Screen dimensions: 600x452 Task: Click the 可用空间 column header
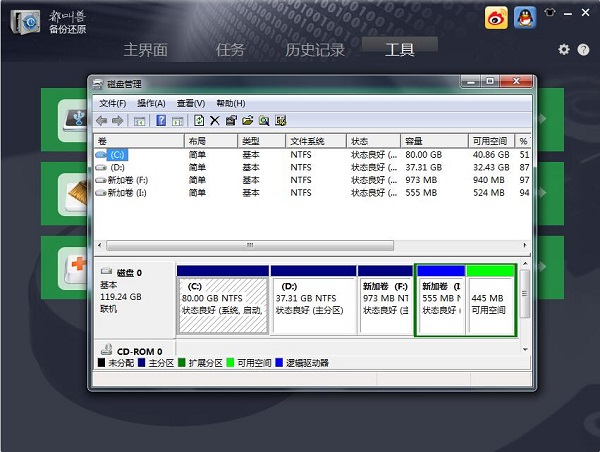pos(491,141)
